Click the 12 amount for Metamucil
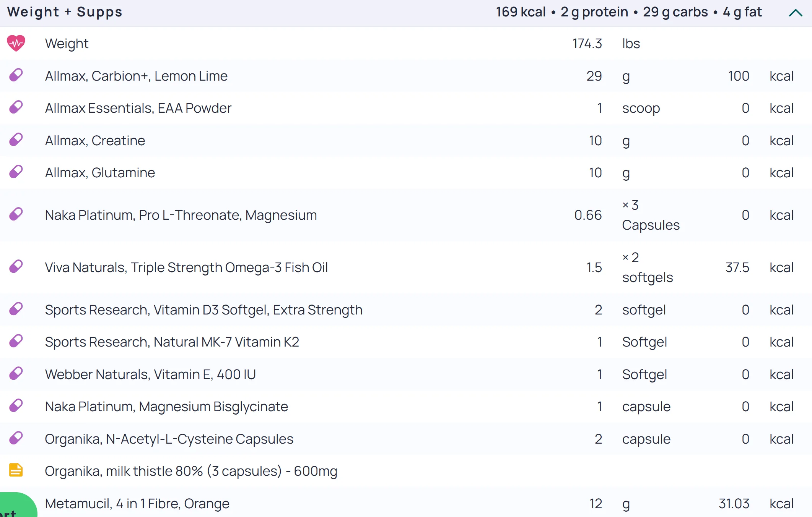 pos(596,504)
